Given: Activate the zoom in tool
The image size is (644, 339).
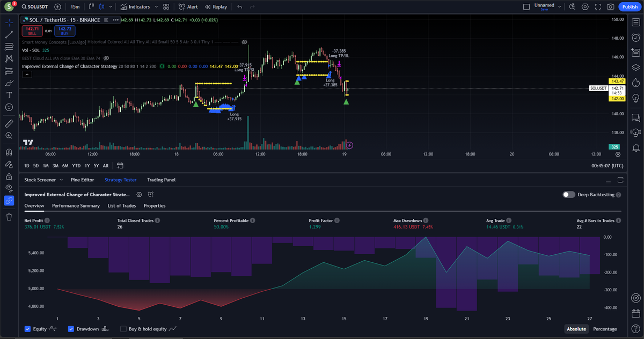Looking at the screenshot, I should pyautogui.click(x=9, y=136).
